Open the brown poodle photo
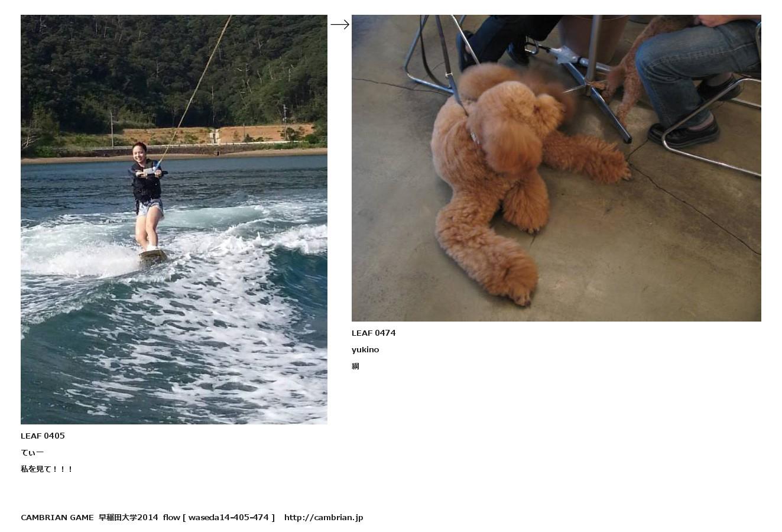Image resolution: width=782 pixels, height=532 pixels. click(x=556, y=168)
